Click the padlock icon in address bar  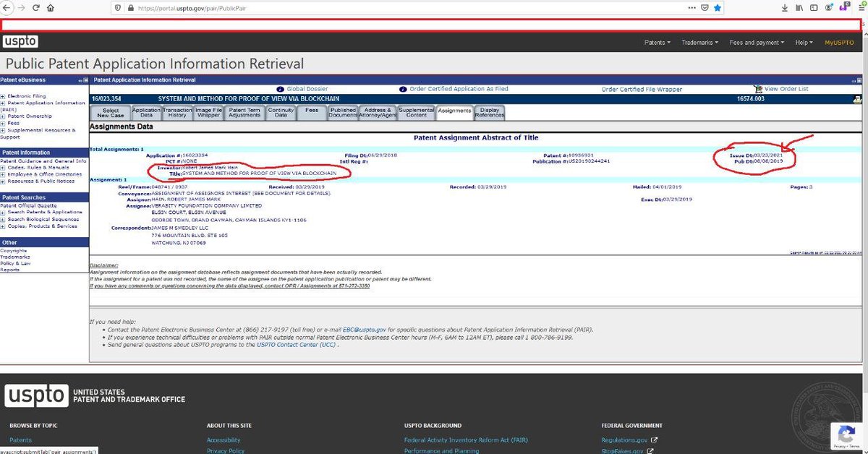coord(130,8)
